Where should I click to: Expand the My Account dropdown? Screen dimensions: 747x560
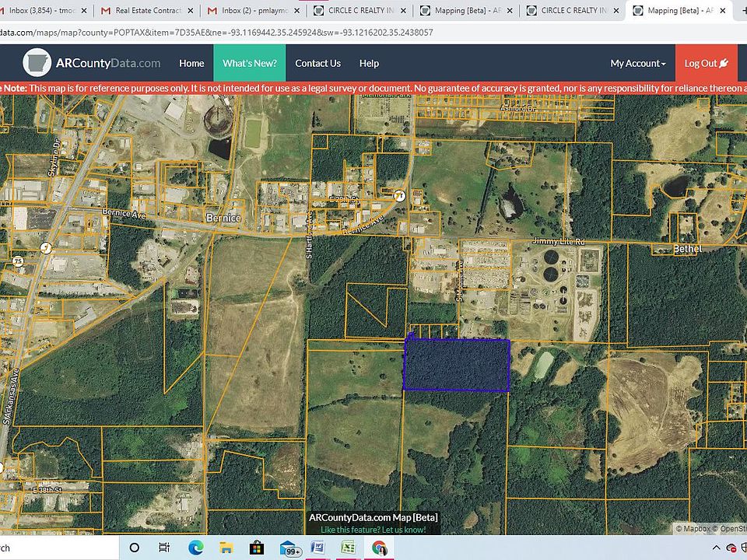(638, 63)
